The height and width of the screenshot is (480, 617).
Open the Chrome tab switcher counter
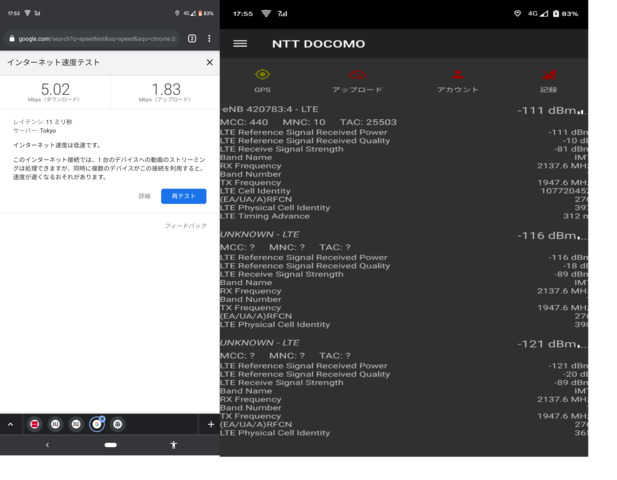[x=192, y=38]
